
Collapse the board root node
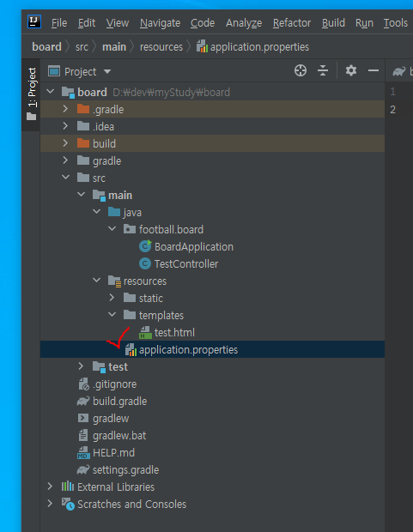pos(51,92)
